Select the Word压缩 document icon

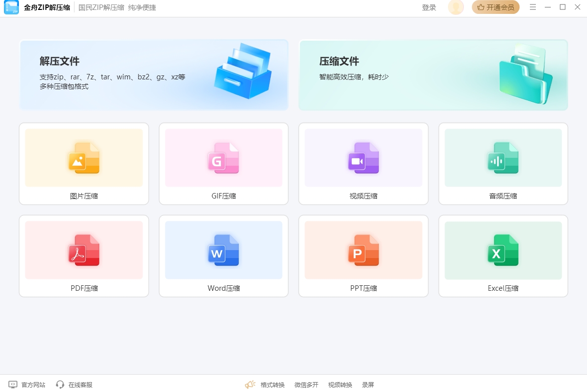point(223,250)
